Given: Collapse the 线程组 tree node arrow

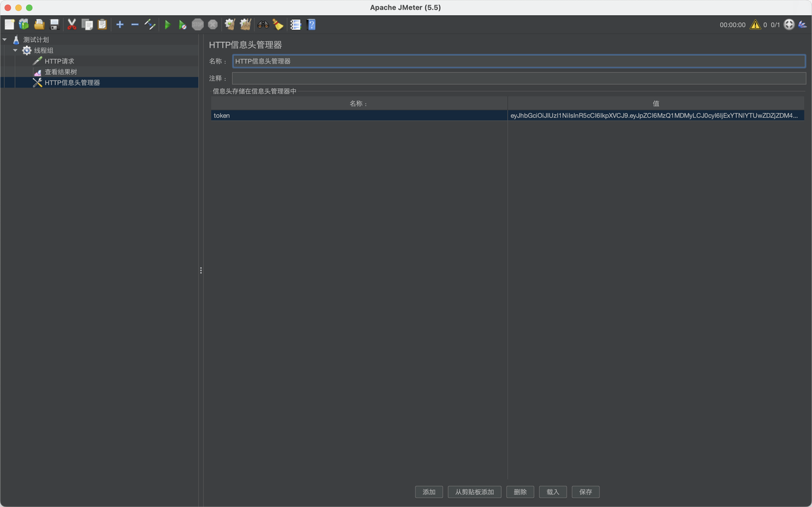Looking at the screenshot, I should coord(15,50).
